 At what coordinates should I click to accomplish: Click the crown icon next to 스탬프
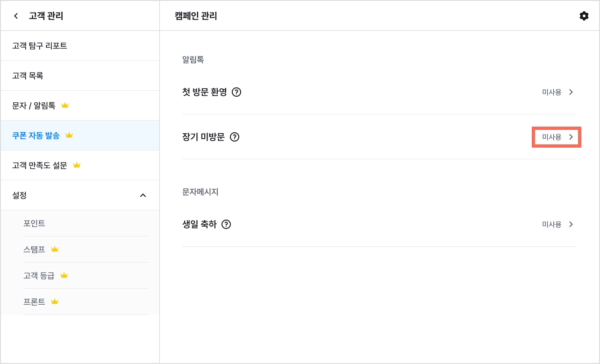[55, 249]
